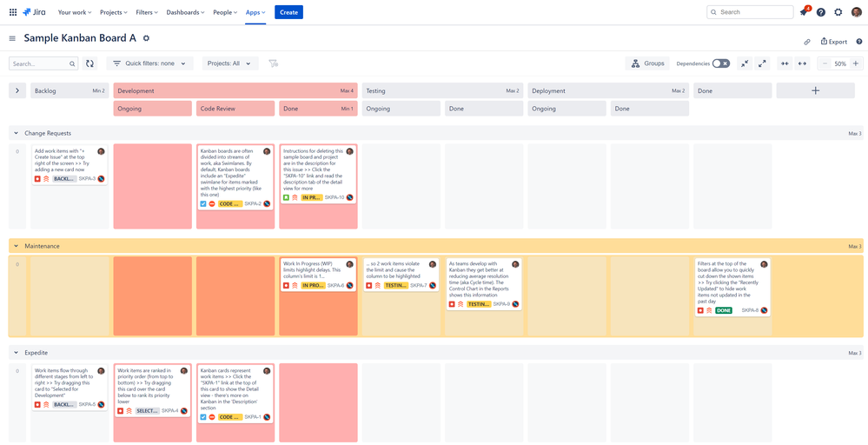Open the Dashboards menu
Viewport: 868px width, 445px height.
click(x=185, y=12)
